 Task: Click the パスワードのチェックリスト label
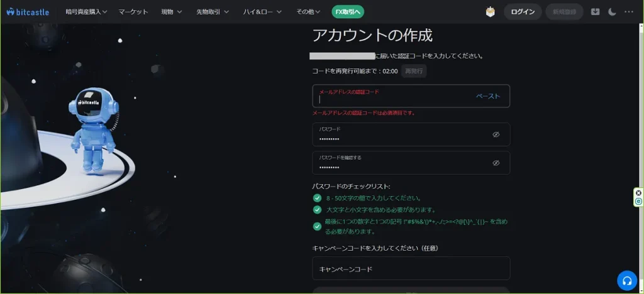coord(351,187)
